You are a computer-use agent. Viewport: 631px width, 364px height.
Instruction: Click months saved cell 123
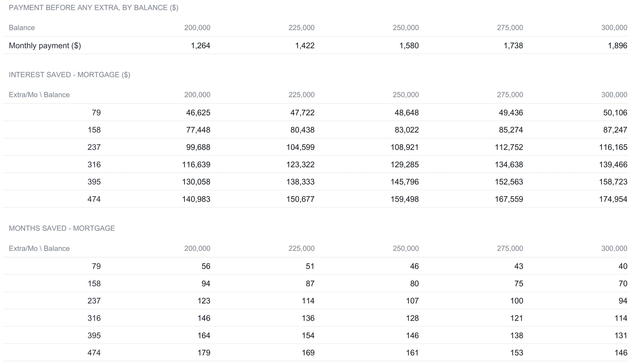(x=204, y=301)
